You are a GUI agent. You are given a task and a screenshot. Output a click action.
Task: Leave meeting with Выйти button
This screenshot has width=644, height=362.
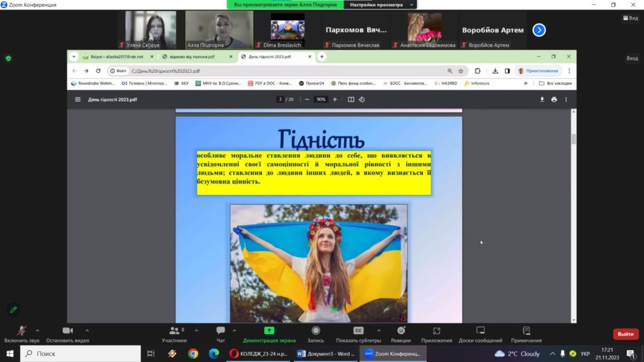pos(626,334)
